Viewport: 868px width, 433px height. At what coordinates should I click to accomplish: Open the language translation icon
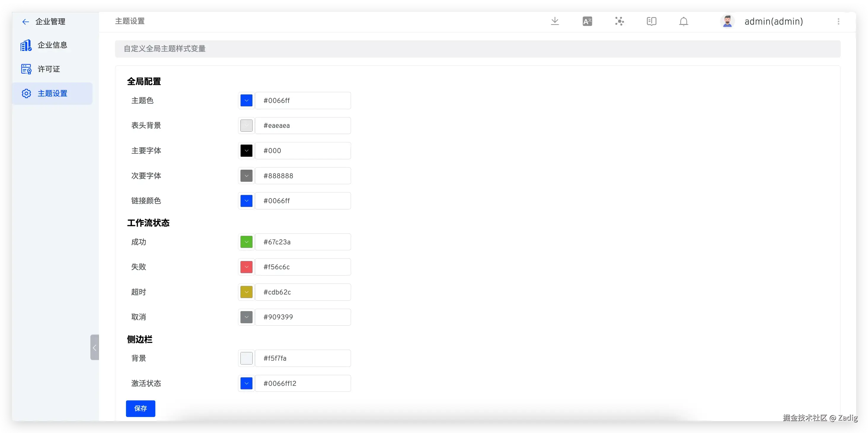pos(587,21)
